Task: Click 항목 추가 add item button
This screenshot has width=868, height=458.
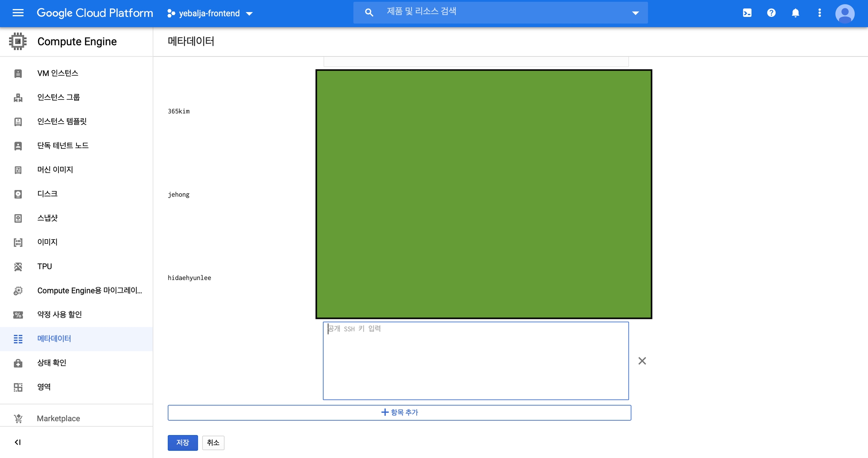Action: [399, 412]
